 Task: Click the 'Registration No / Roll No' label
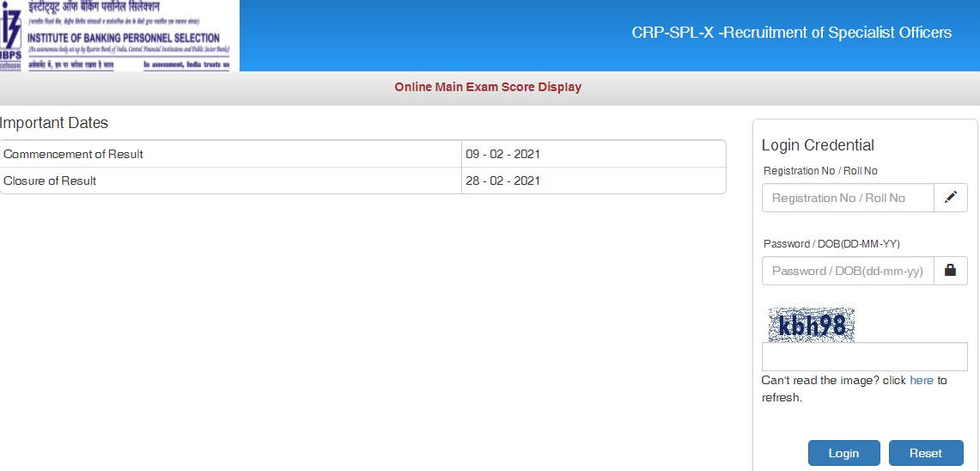pos(820,171)
